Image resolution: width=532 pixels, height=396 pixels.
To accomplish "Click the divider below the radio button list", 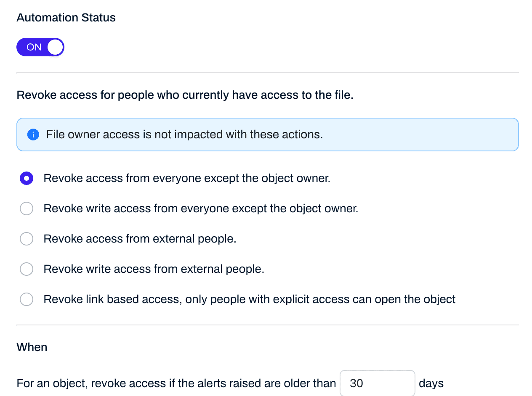I will point(267,325).
